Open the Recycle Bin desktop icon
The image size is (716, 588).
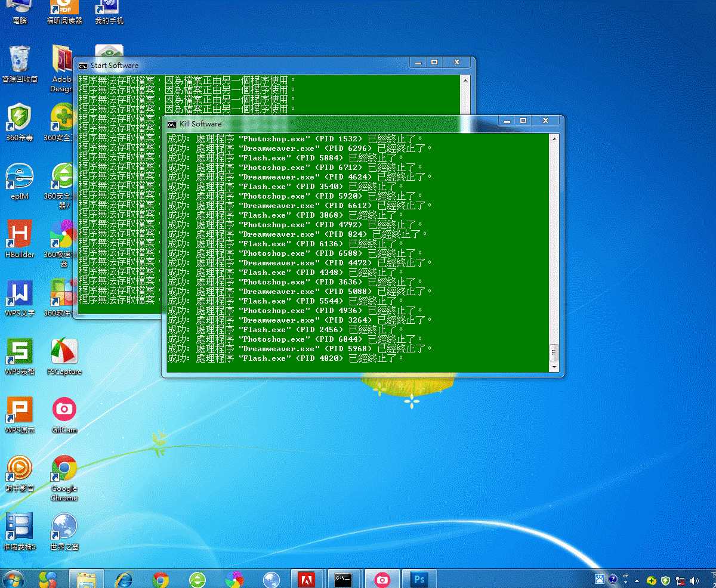click(x=20, y=64)
